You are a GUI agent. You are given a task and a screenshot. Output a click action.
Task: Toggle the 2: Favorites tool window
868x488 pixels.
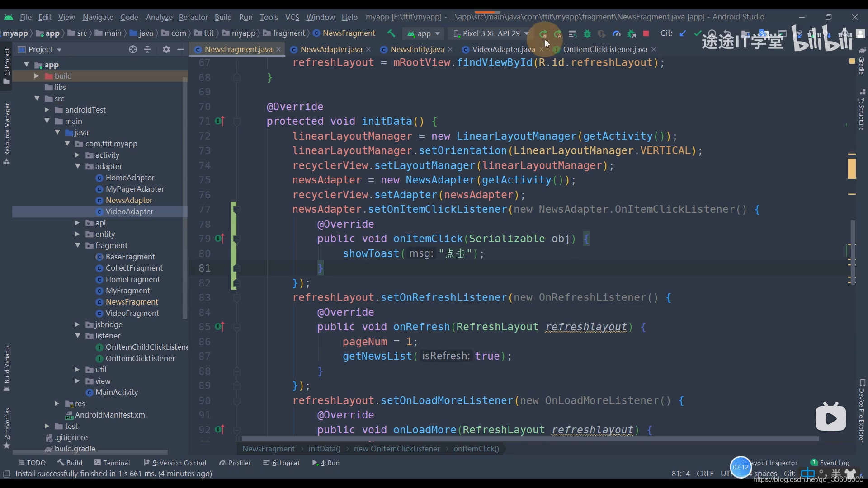pyautogui.click(x=7, y=428)
